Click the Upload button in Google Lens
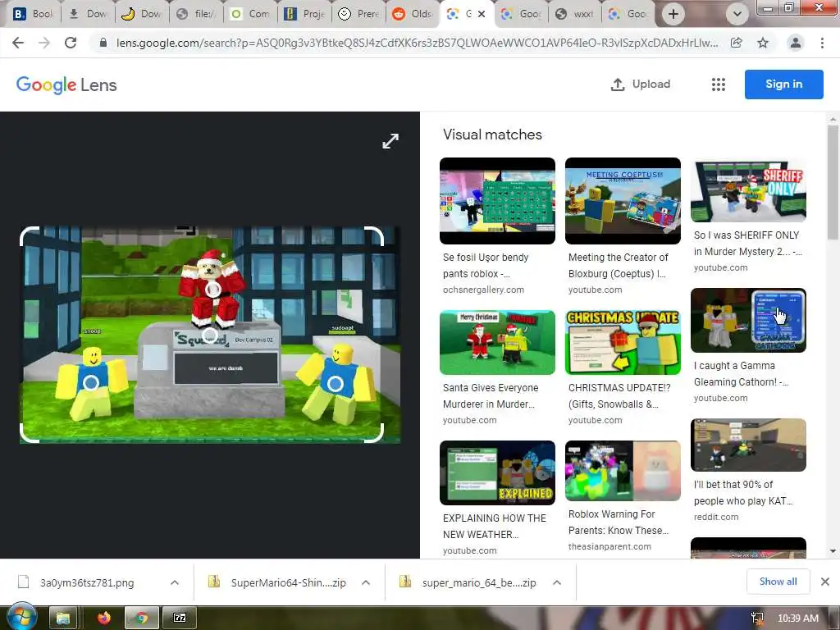The image size is (840, 630). 641,84
